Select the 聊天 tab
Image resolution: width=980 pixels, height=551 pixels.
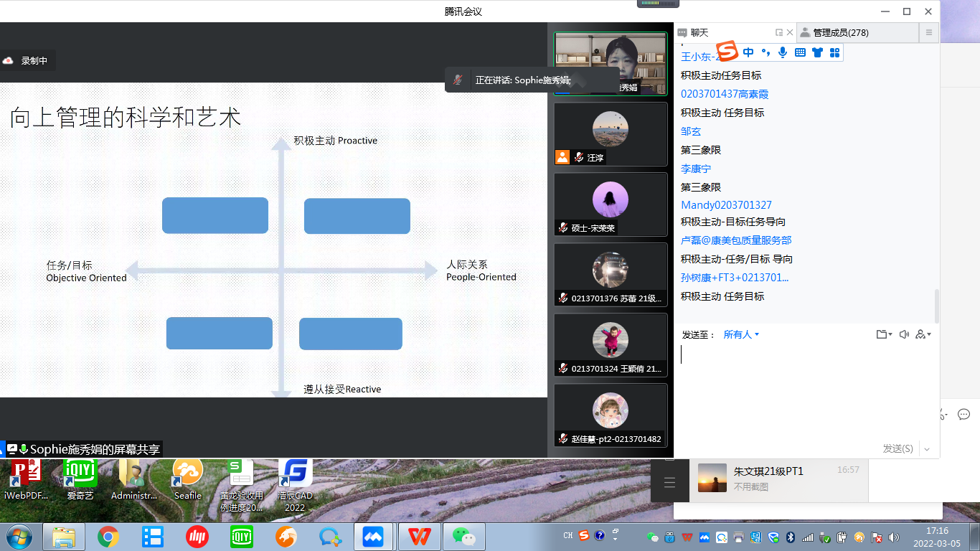pyautogui.click(x=699, y=32)
